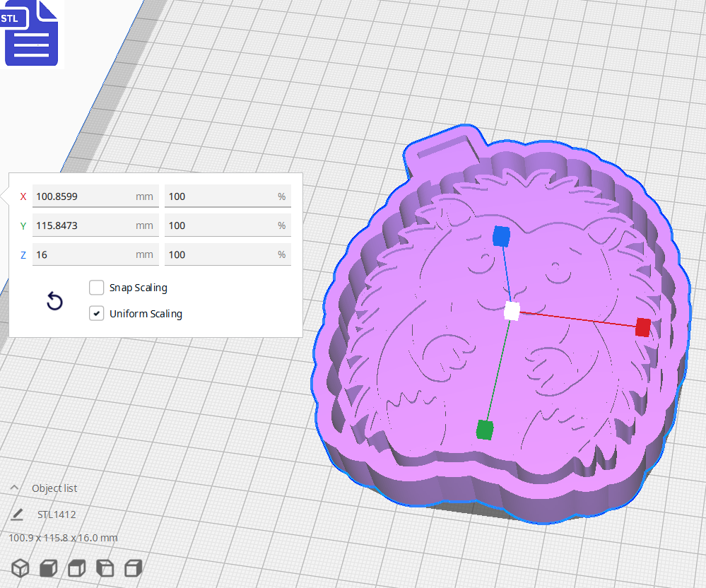Click the white center scale handle

(511, 311)
